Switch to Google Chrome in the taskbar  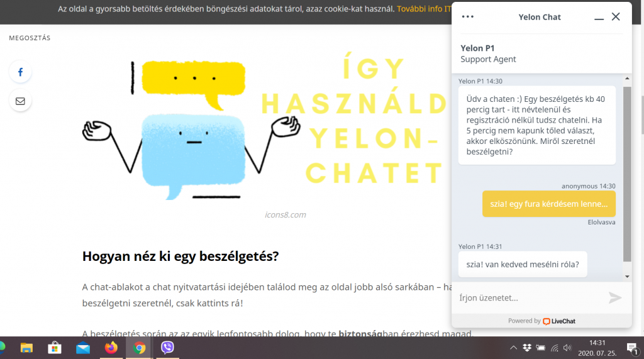[139, 348]
